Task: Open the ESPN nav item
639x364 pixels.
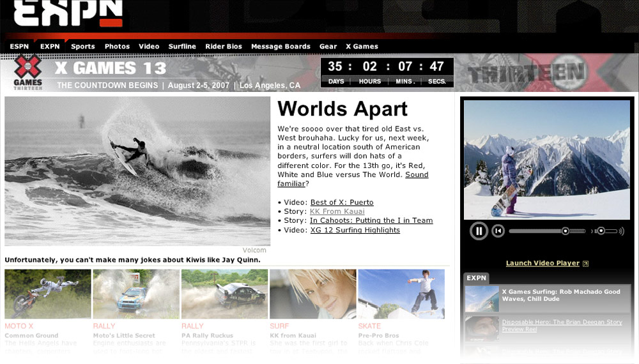Action: [19, 47]
